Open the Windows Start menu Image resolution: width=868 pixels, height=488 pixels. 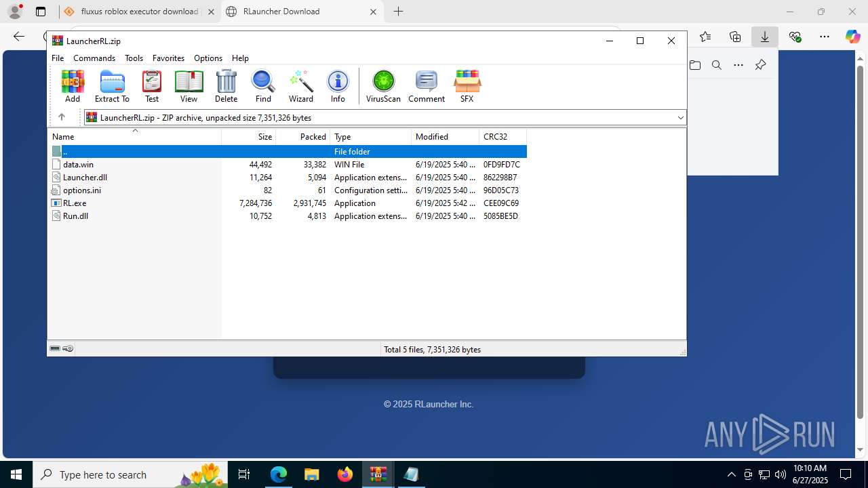pyautogui.click(x=16, y=474)
